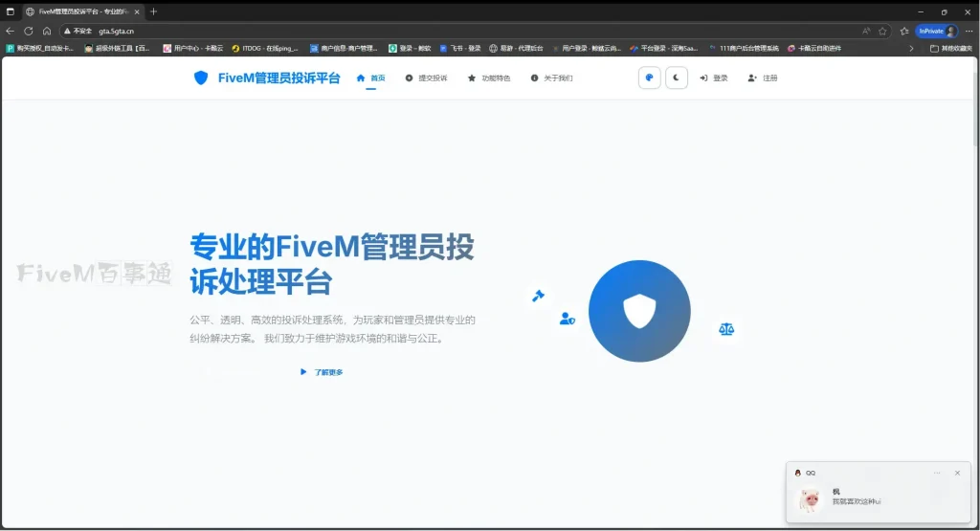The height and width of the screenshot is (531, 980).
Task: Open QQ notification options ellipsis
Action: pos(937,473)
